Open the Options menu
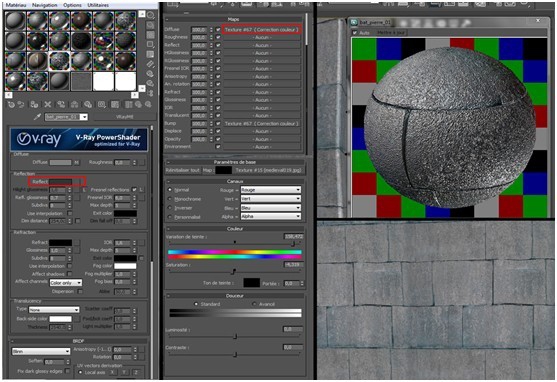The height and width of the screenshot is (382, 557). [x=72, y=5]
